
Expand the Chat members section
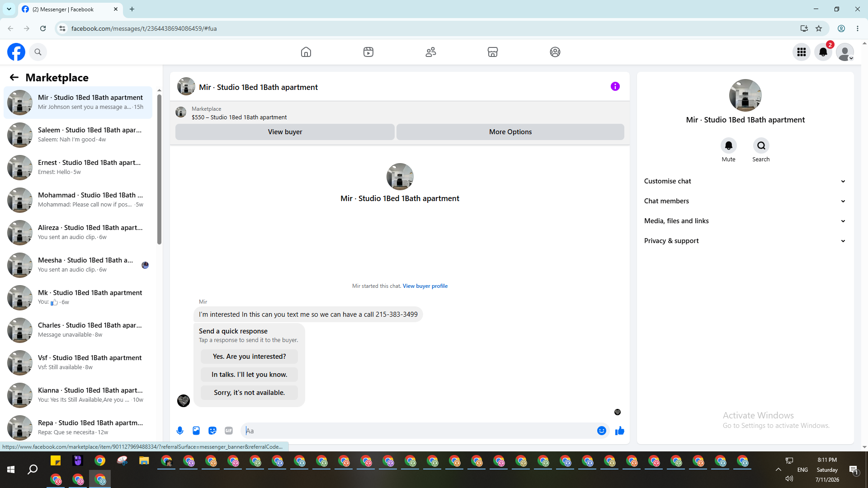pyautogui.click(x=745, y=201)
